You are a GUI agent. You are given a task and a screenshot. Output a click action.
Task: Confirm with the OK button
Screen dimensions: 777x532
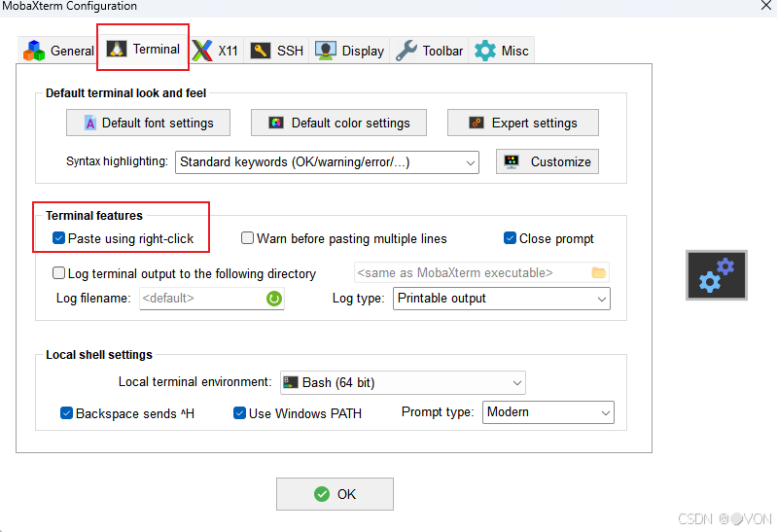point(335,494)
